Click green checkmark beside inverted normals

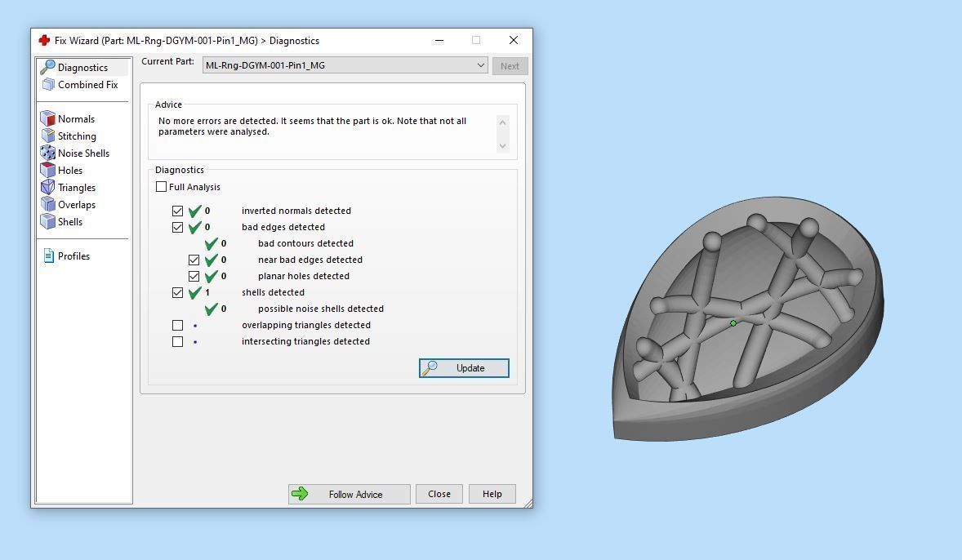pyautogui.click(x=194, y=211)
